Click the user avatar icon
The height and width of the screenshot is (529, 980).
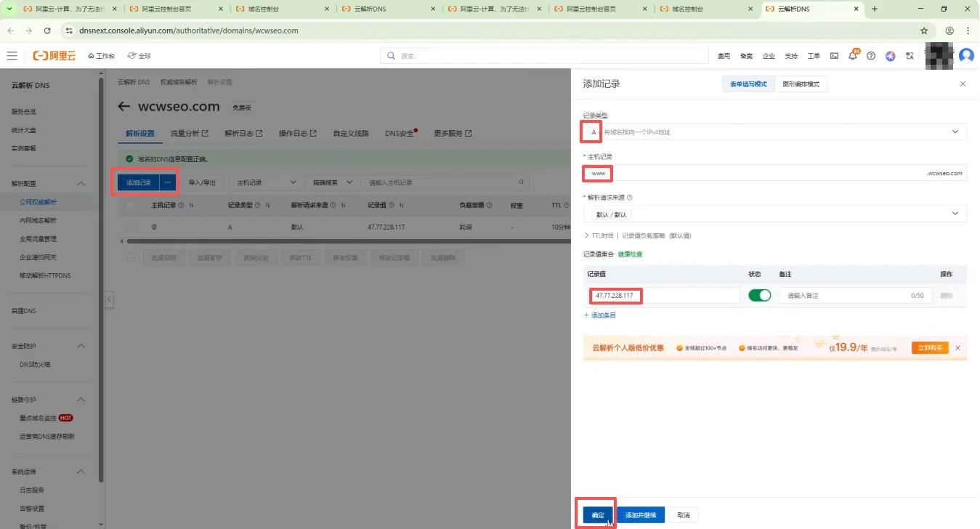click(x=965, y=56)
